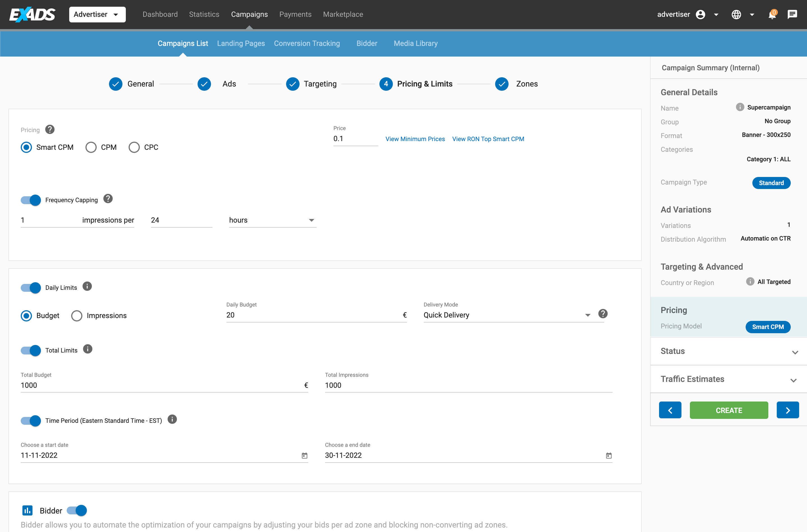The height and width of the screenshot is (532, 807).
Task: Open the View Minimum Prices link
Action: click(415, 139)
